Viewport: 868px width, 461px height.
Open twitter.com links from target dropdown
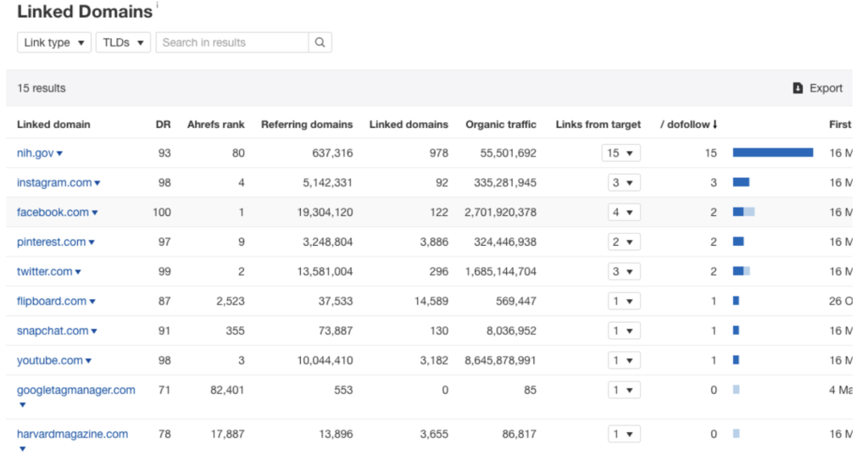pyautogui.click(x=624, y=272)
